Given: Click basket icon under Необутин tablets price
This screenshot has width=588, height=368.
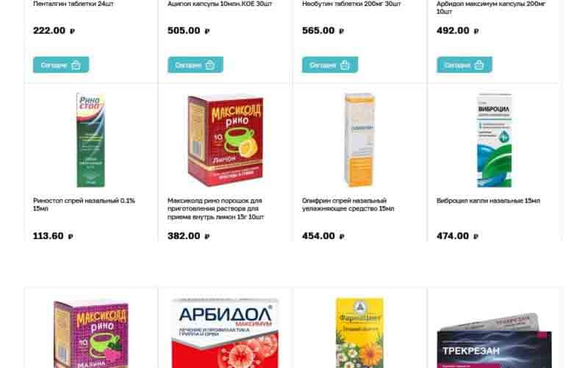Looking at the screenshot, I should coord(345,66).
